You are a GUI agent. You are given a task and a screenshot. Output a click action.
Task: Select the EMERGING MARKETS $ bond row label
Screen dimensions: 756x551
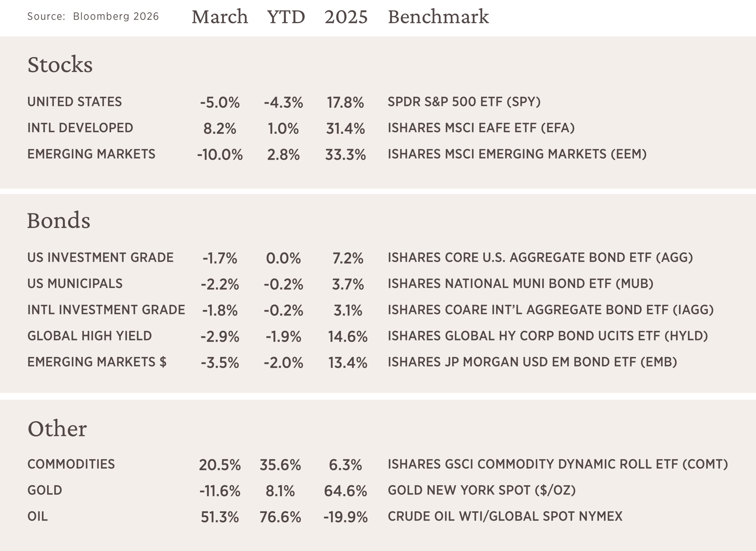[97, 362]
